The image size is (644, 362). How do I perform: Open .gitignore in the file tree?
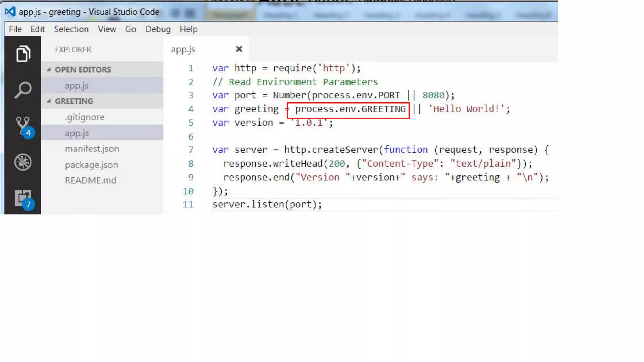85,117
